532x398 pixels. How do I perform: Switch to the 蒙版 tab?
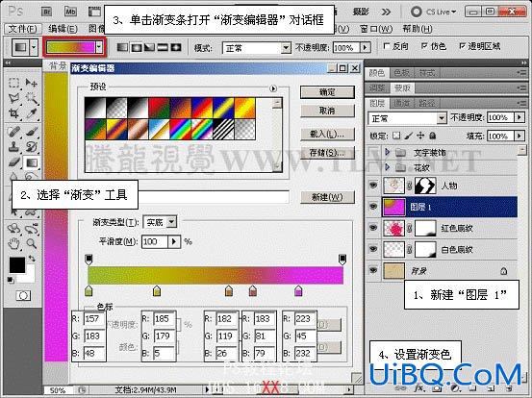coord(402,88)
